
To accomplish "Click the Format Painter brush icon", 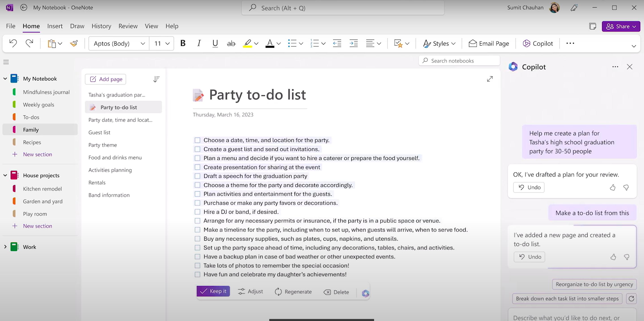I will (74, 43).
